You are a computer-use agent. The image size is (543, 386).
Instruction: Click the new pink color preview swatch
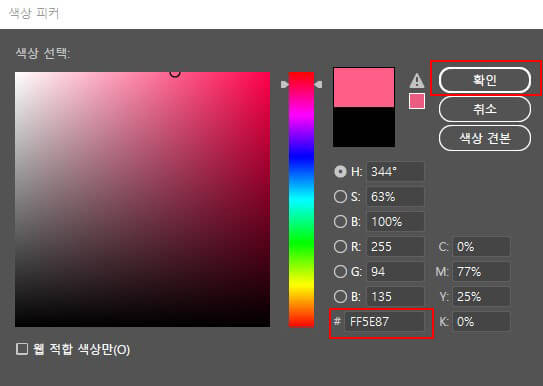point(364,87)
